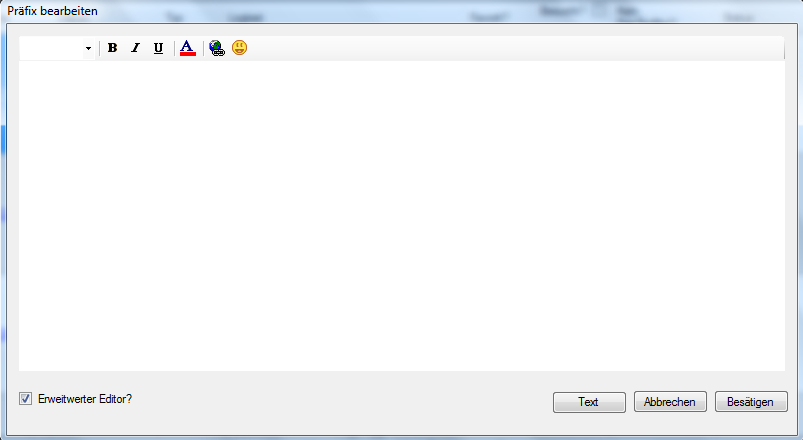The height and width of the screenshot is (440, 803).
Task: Click the empty font combo box field
Action: point(51,48)
